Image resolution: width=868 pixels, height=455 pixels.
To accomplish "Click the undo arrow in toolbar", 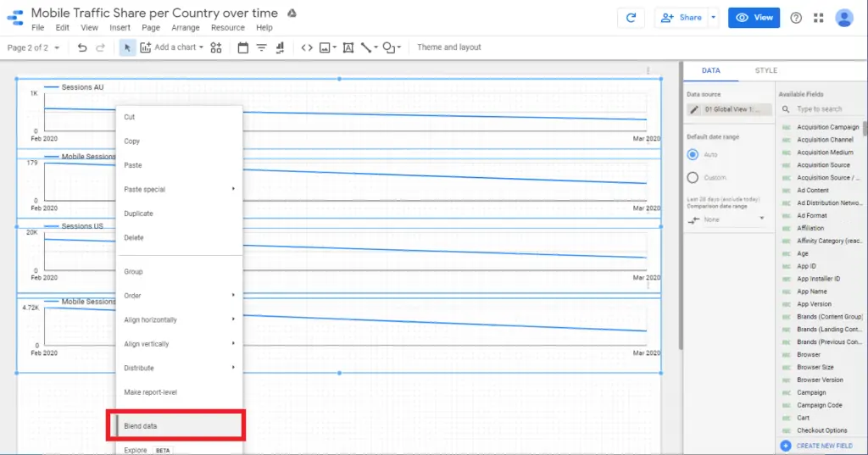I will (x=82, y=48).
